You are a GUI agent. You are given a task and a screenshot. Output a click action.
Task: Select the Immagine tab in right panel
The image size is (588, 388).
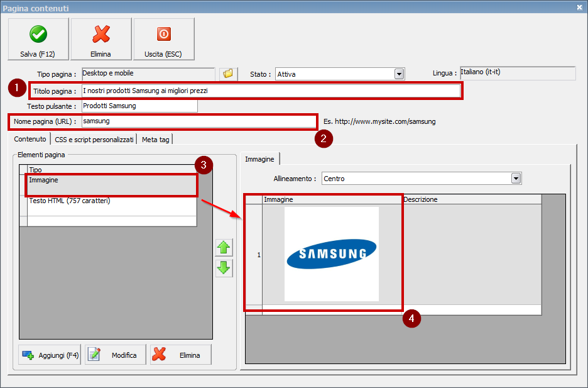point(259,159)
